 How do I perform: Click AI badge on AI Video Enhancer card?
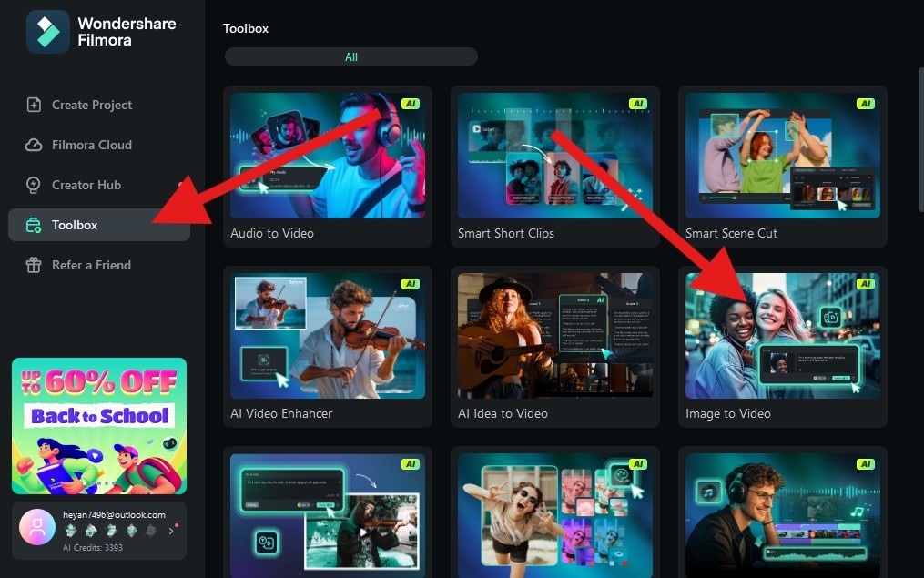(411, 284)
